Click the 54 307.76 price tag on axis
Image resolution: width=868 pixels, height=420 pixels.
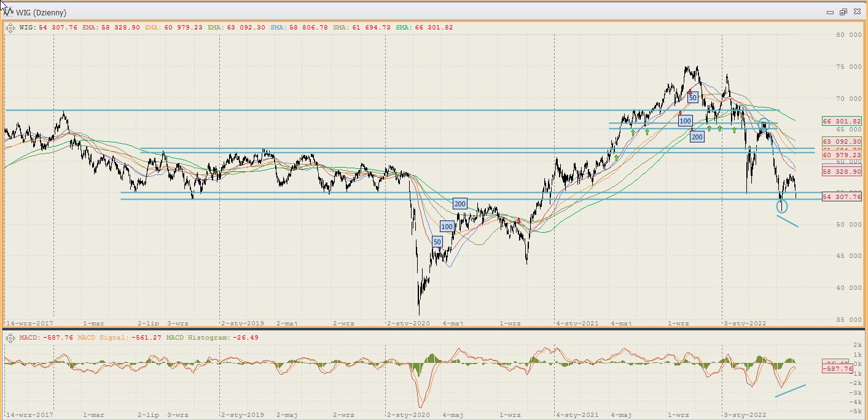click(842, 196)
